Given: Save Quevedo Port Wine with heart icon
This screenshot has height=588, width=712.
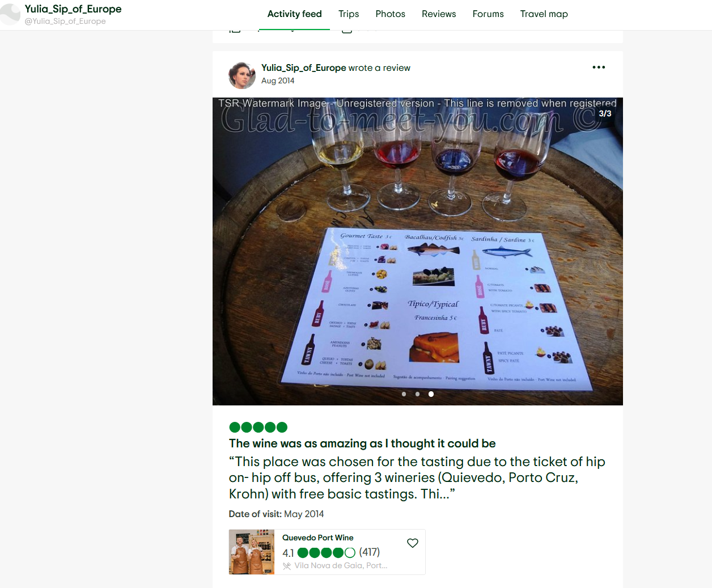Looking at the screenshot, I should coord(413,543).
